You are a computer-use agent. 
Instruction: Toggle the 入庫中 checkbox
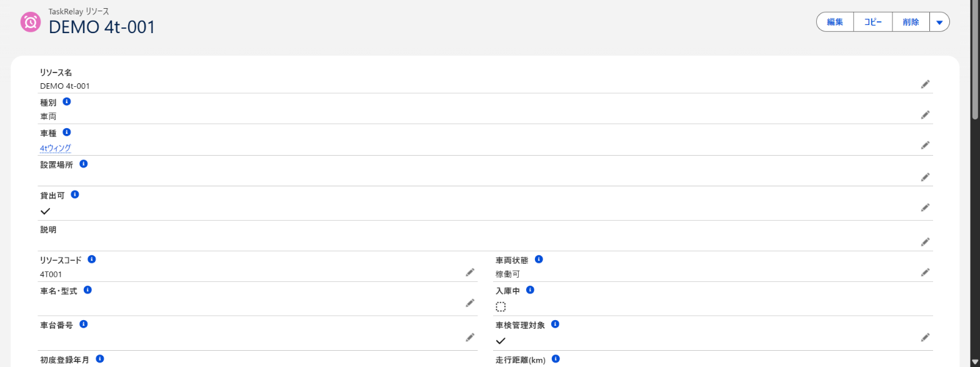click(x=501, y=307)
